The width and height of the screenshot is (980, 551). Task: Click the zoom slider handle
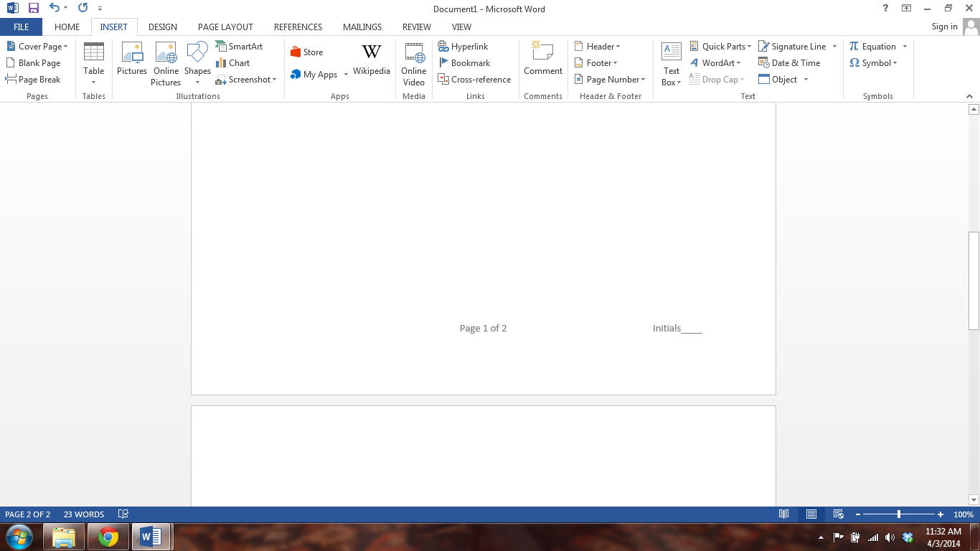[899, 514]
